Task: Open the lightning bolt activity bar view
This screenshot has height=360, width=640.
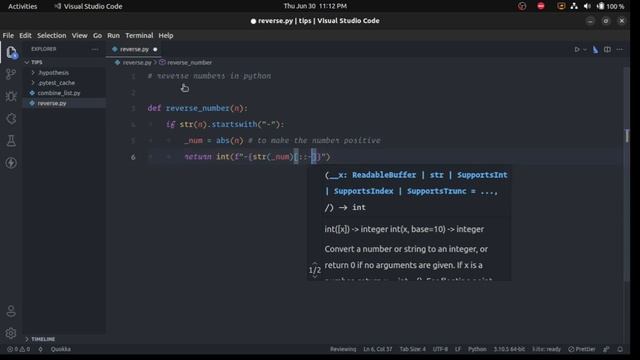Action: [11, 163]
